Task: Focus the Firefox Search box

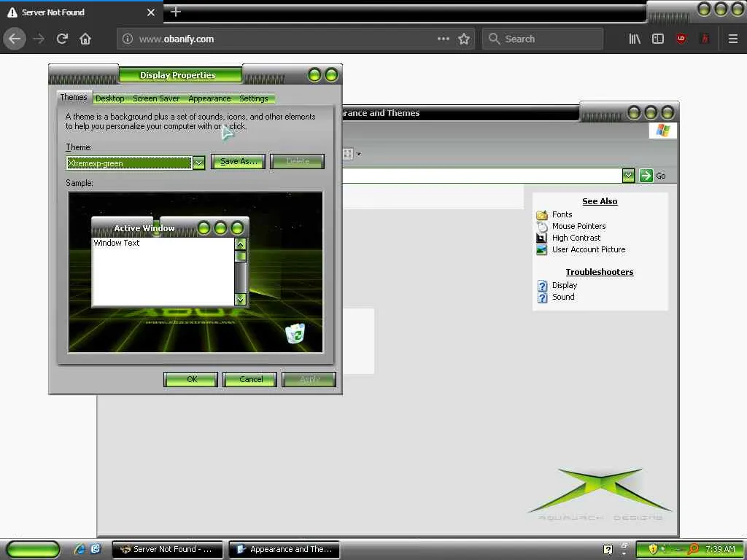Action: [543, 39]
